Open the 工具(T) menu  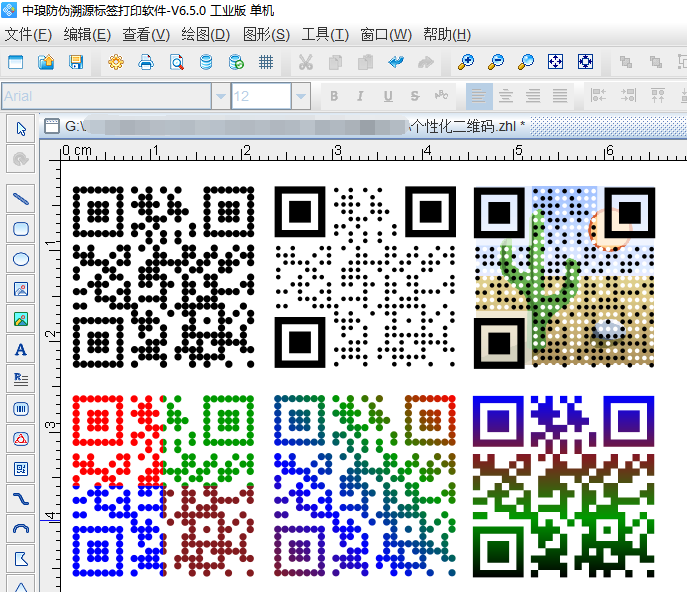click(325, 34)
